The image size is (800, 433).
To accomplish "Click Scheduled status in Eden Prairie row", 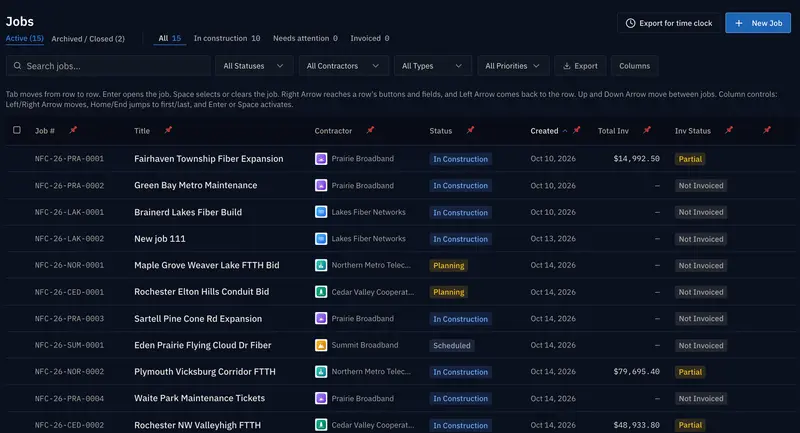I will [x=452, y=345].
